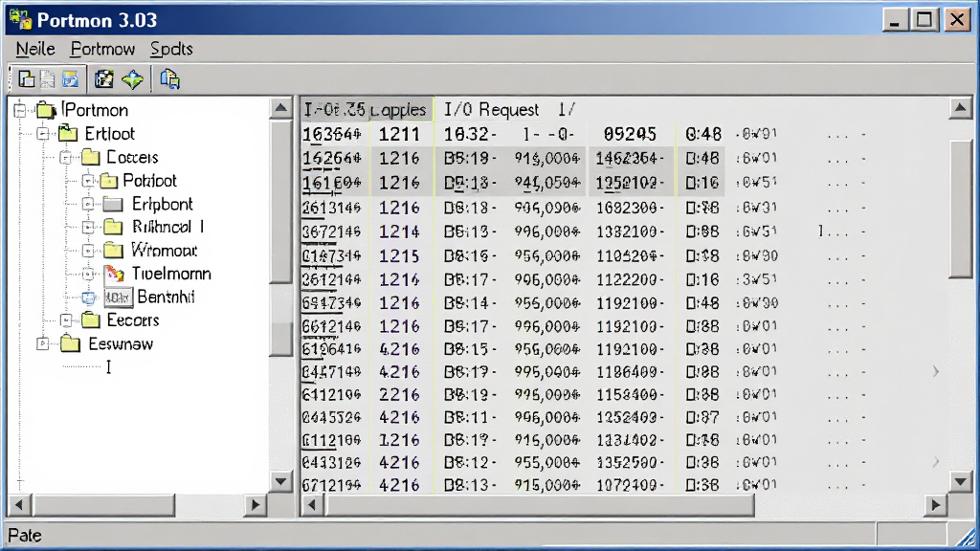Click the colorful Tipelmomn item icon
The width and height of the screenshot is (980, 551).
click(114, 274)
